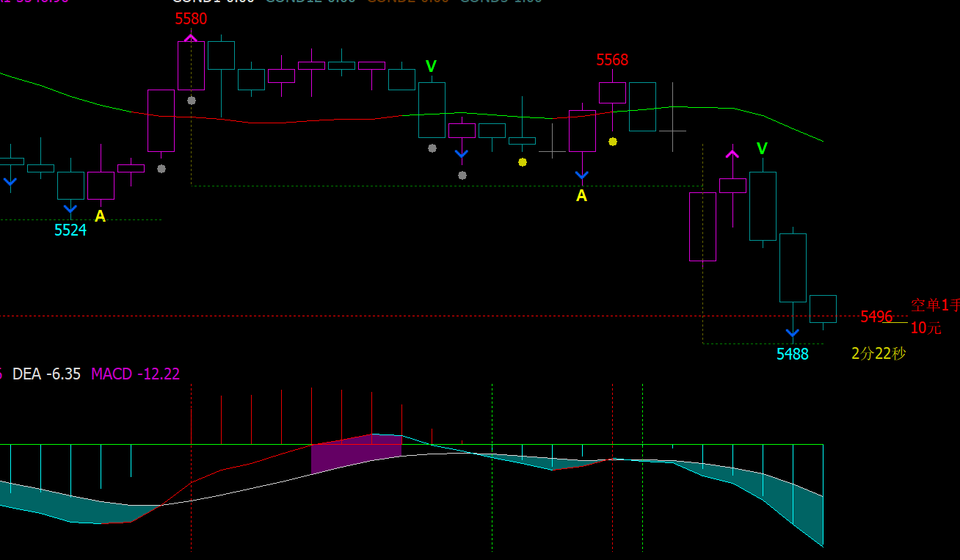Click the green V marker left of the 5568 label

[x=432, y=67]
